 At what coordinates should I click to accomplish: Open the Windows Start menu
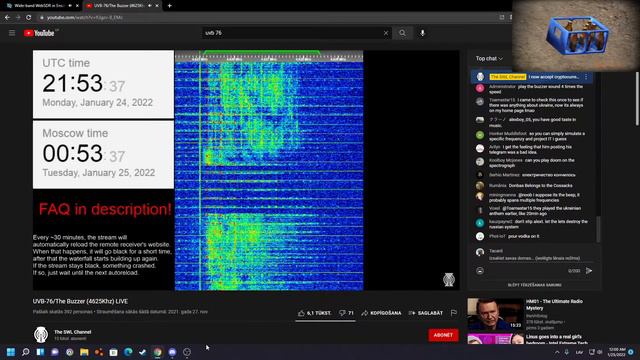coord(11,352)
